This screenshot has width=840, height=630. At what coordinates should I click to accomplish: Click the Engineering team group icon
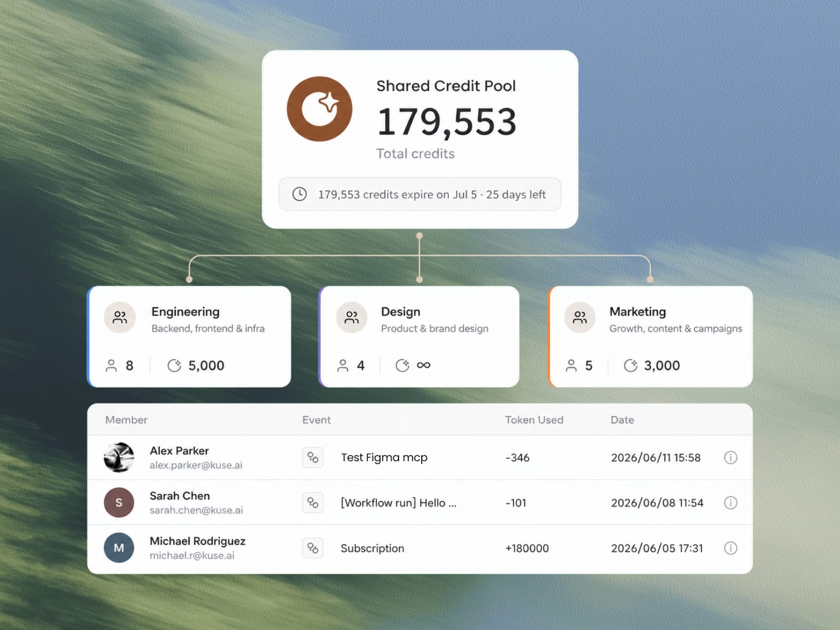click(120, 317)
